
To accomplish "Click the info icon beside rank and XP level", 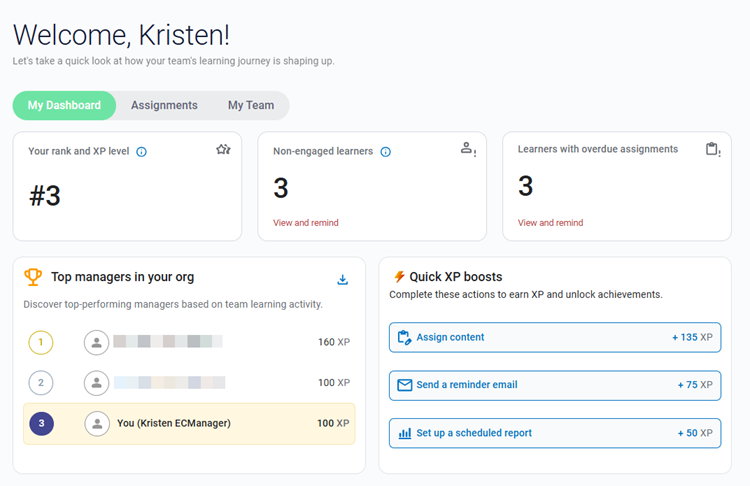I will (x=141, y=152).
